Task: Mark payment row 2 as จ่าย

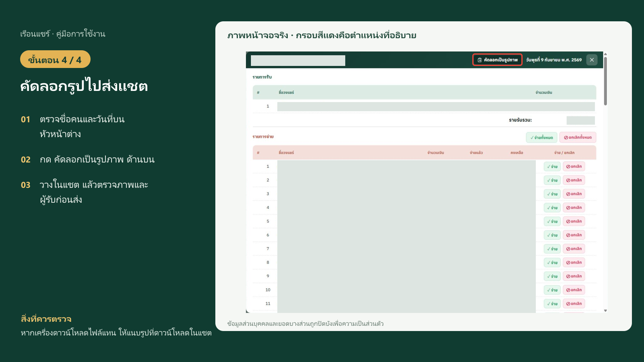Action: pos(552,180)
